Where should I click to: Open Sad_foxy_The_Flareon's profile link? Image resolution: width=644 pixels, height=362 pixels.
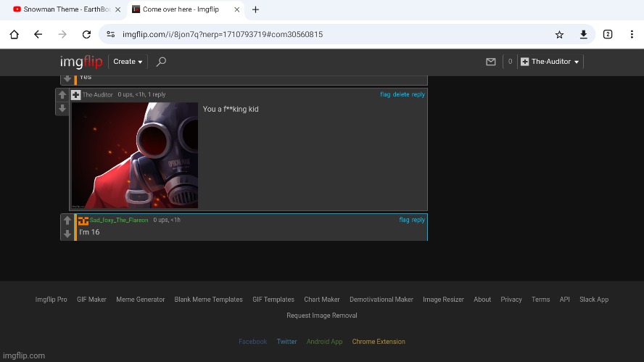click(119, 221)
